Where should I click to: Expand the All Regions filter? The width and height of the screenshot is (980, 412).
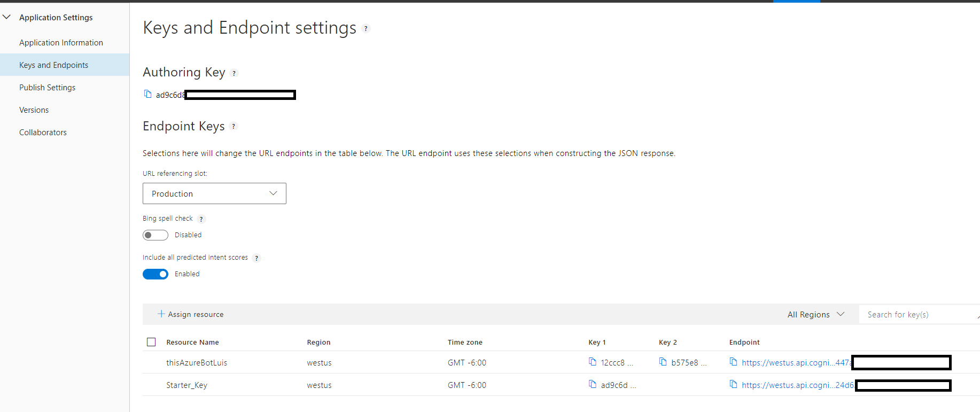click(x=815, y=314)
